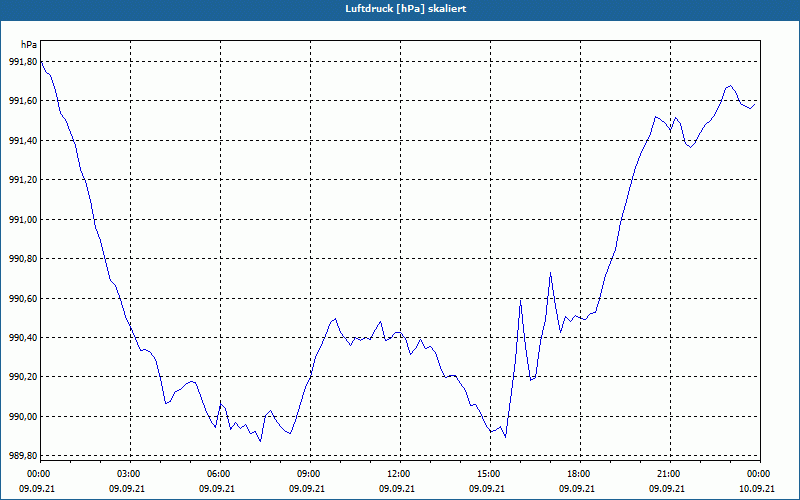Pick the 990,80 pressure label
This screenshot has width=800, height=500.
coord(23,259)
